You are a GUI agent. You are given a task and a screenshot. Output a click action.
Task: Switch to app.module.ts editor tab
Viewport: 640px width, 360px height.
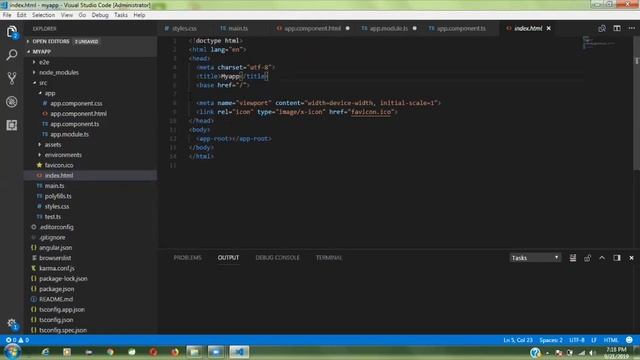389,29
